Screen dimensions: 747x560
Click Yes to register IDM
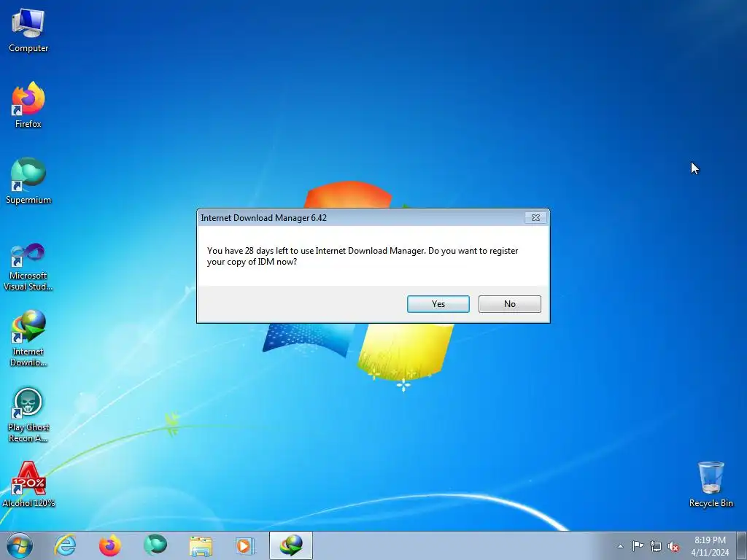[438, 304]
